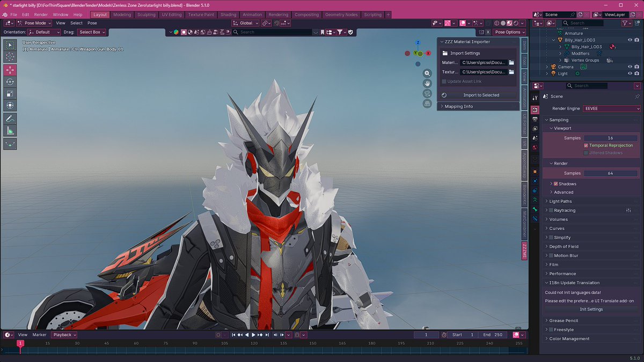Enable Temporal Reprojection checkbox
The image size is (644, 362).
(586, 145)
